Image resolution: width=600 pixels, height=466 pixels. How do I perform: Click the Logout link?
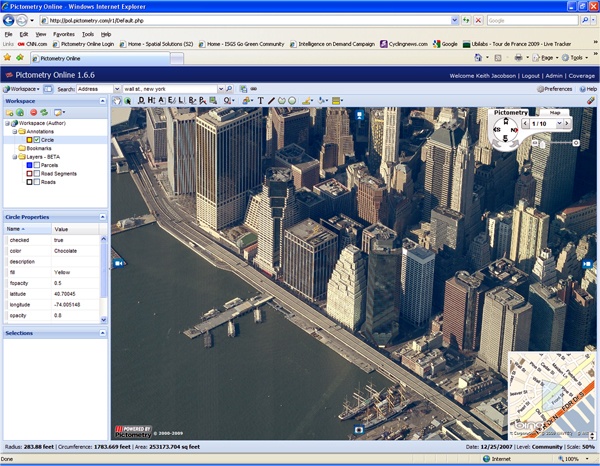click(x=530, y=76)
